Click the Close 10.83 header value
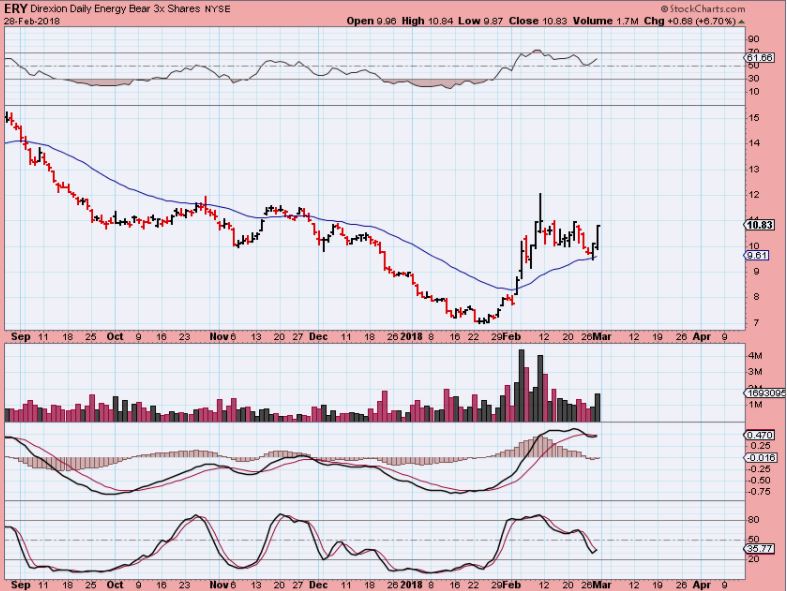 tap(538, 21)
